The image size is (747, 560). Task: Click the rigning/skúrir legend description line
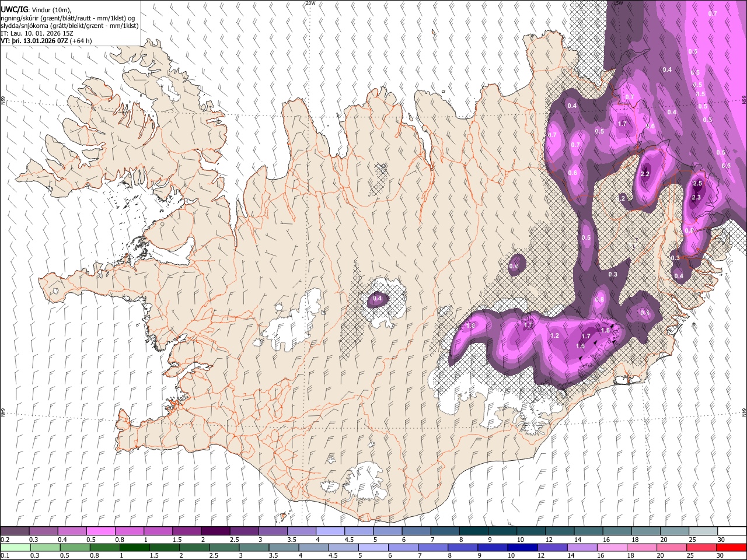point(67,18)
